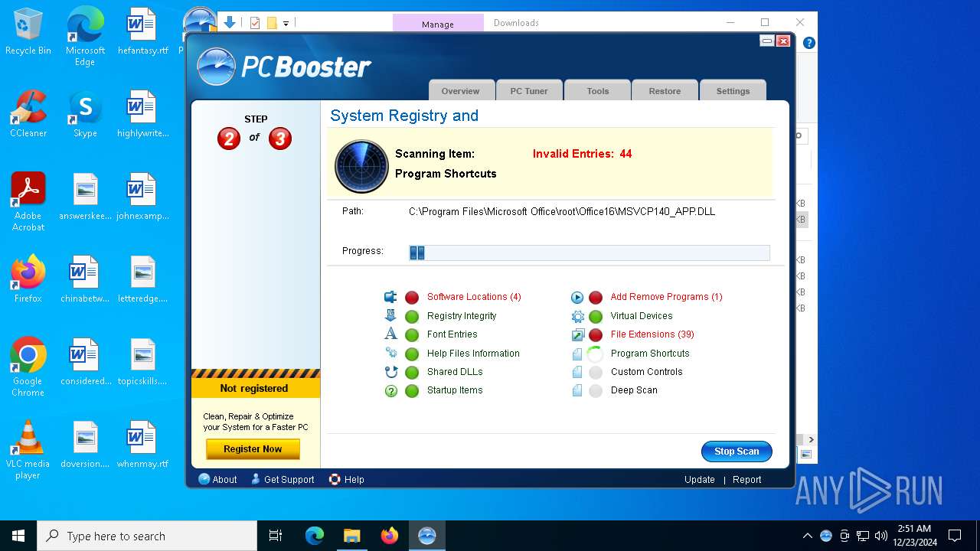Click the green status dot for Startup Items
Image resolution: width=980 pixels, height=551 pixels.
[412, 391]
